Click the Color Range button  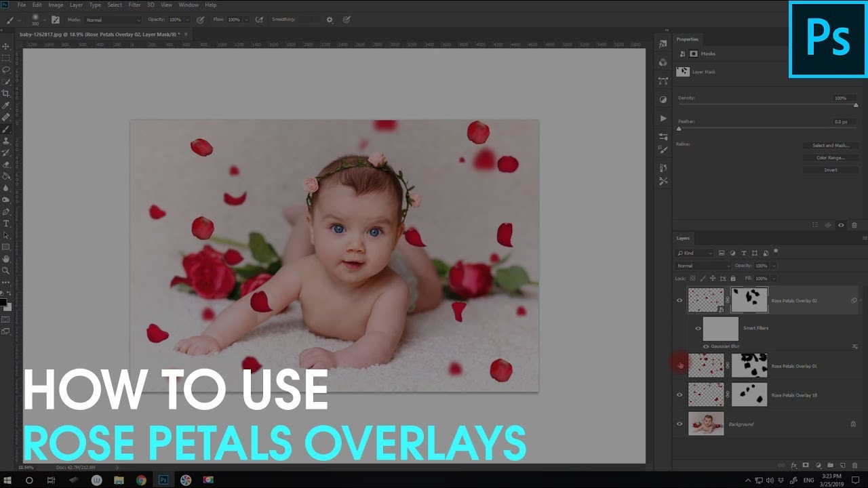pyautogui.click(x=831, y=157)
